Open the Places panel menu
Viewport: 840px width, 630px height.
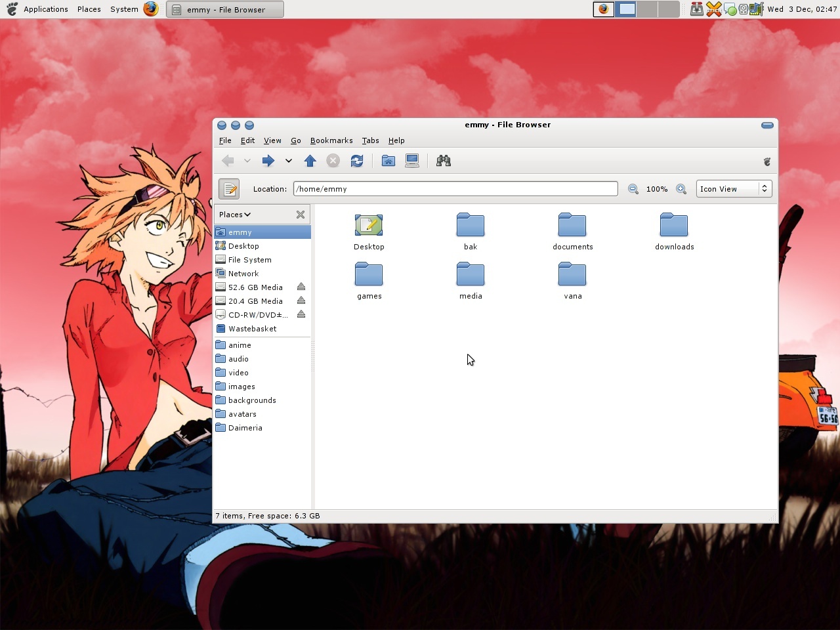pos(89,9)
